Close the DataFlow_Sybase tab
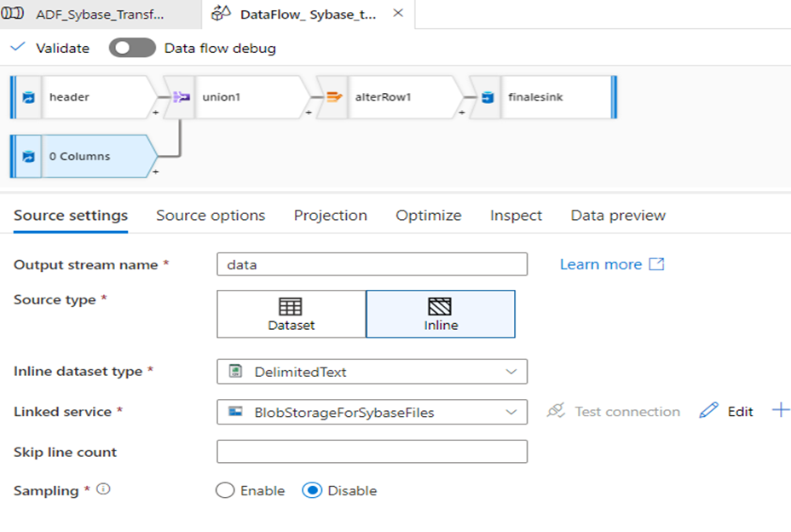The width and height of the screenshot is (791, 532). [398, 14]
